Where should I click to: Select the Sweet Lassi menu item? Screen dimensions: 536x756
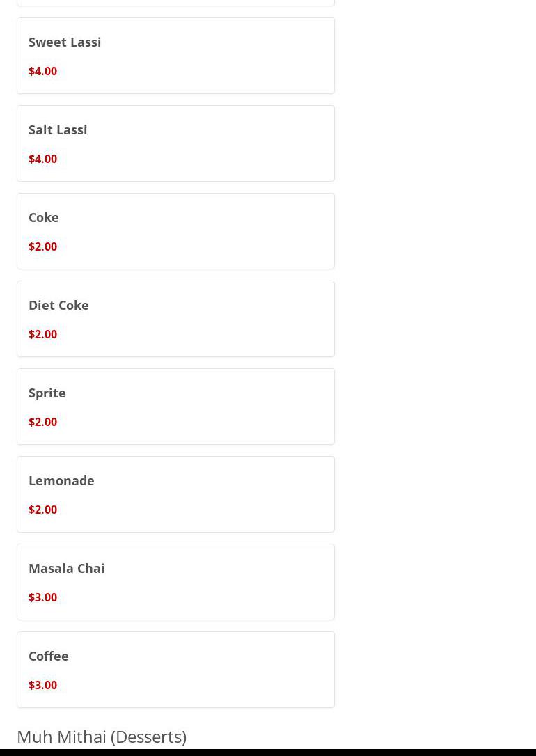[65, 42]
